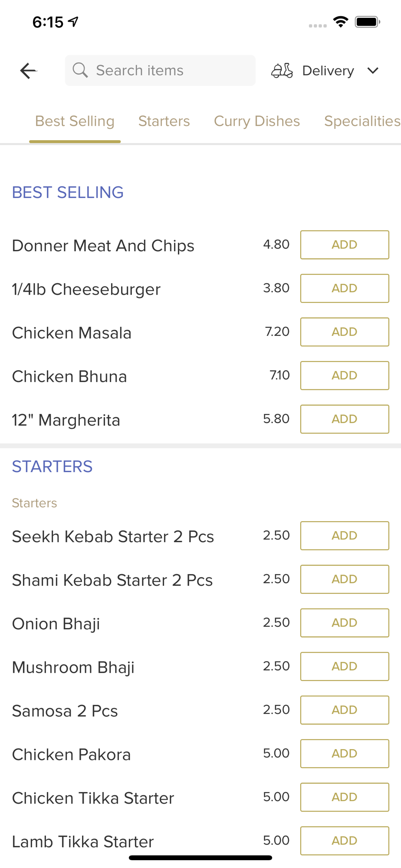Add Chicken Pakora to the basket
The width and height of the screenshot is (401, 868).
point(345,753)
